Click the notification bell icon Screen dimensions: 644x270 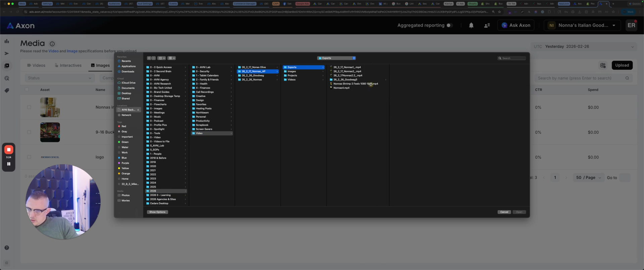(471, 26)
